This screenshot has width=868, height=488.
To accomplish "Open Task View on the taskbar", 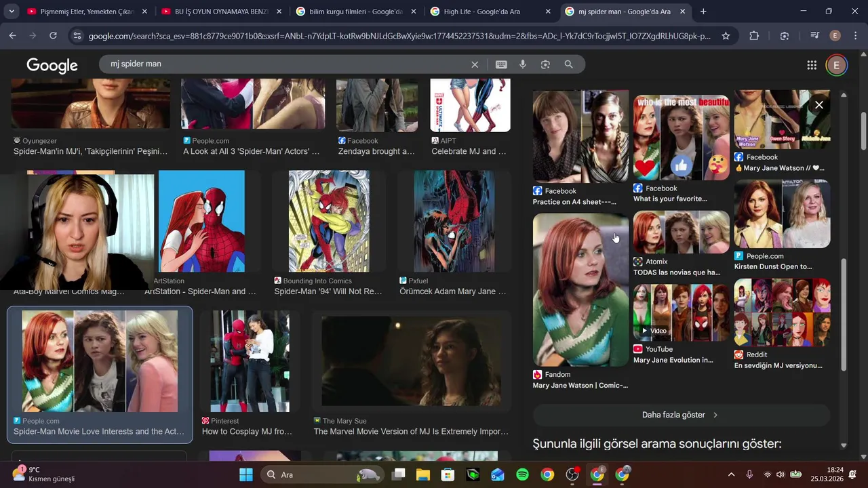I will [398, 474].
